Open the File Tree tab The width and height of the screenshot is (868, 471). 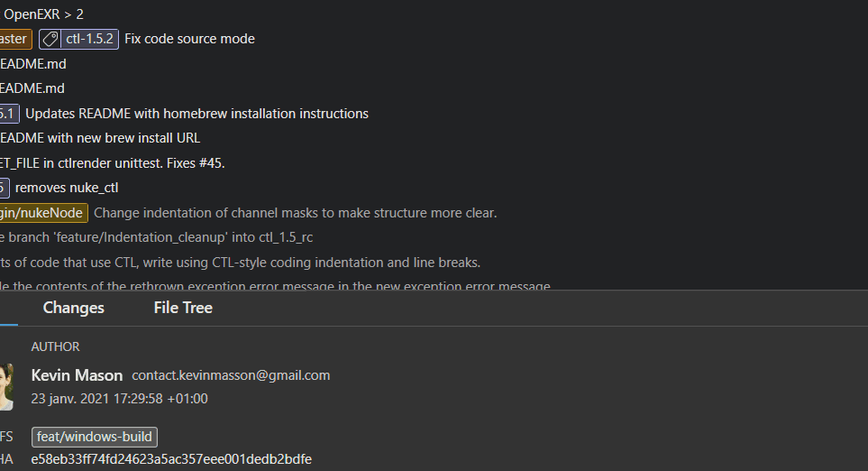(x=183, y=308)
